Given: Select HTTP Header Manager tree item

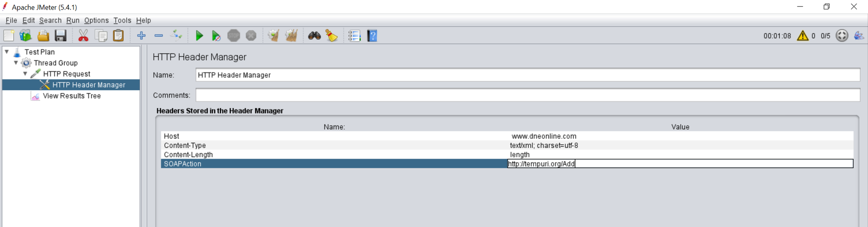Looking at the screenshot, I should pyautogui.click(x=88, y=85).
